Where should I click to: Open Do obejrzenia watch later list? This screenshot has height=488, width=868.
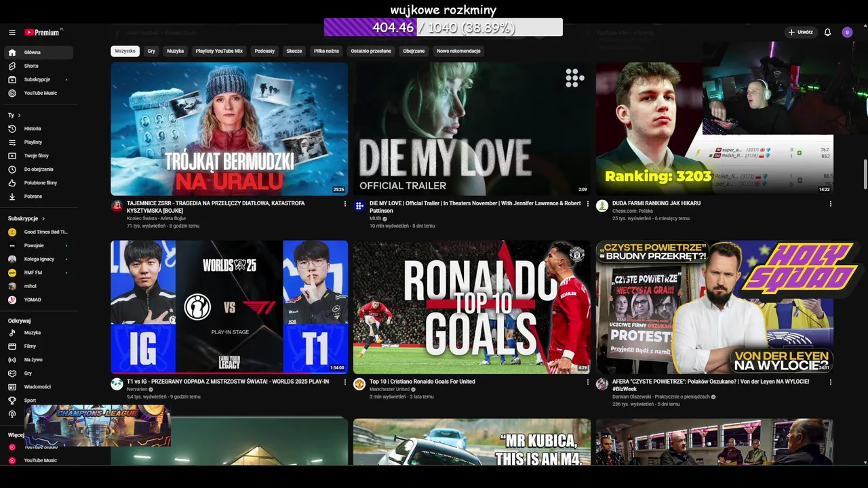pos(38,169)
